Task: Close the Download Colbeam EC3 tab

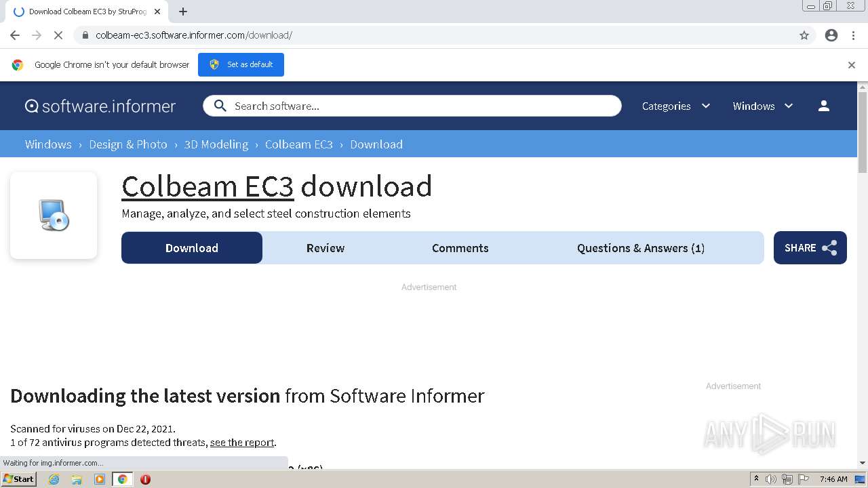Action: pyautogui.click(x=157, y=12)
